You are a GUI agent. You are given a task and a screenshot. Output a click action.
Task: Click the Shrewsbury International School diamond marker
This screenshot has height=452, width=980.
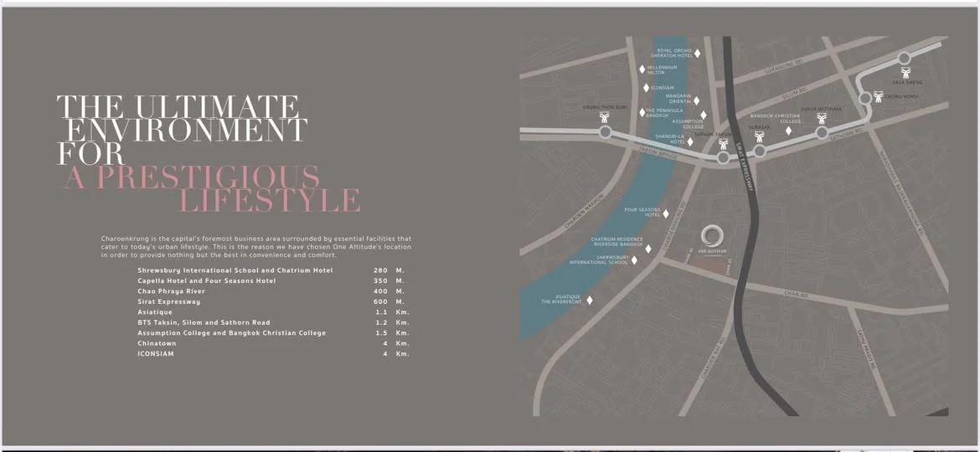click(x=634, y=259)
